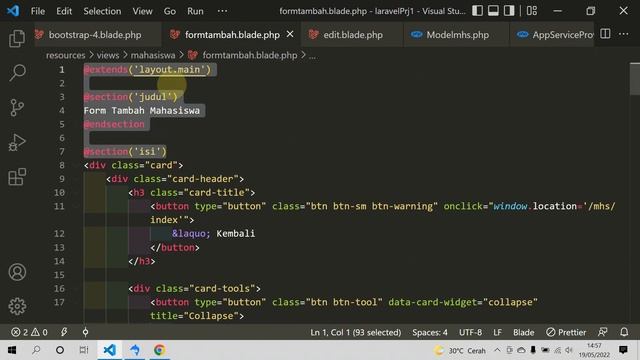Click the status bar icon after the warnings count

[64, 332]
